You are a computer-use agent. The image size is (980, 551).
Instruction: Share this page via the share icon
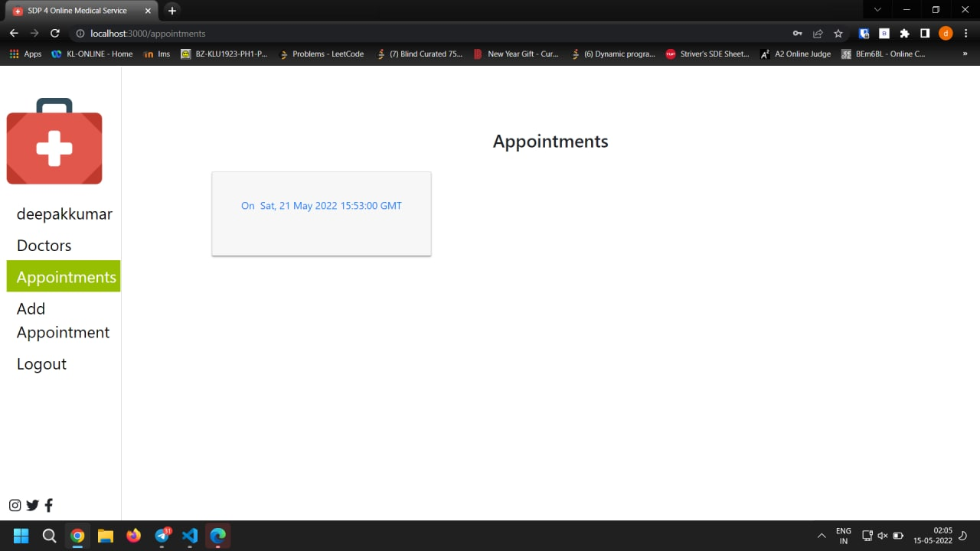coord(818,34)
